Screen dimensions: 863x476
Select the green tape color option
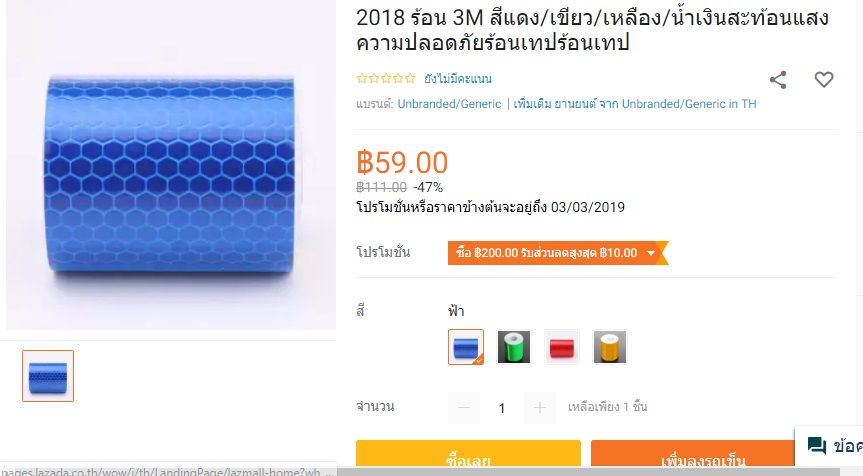pos(514,347)
